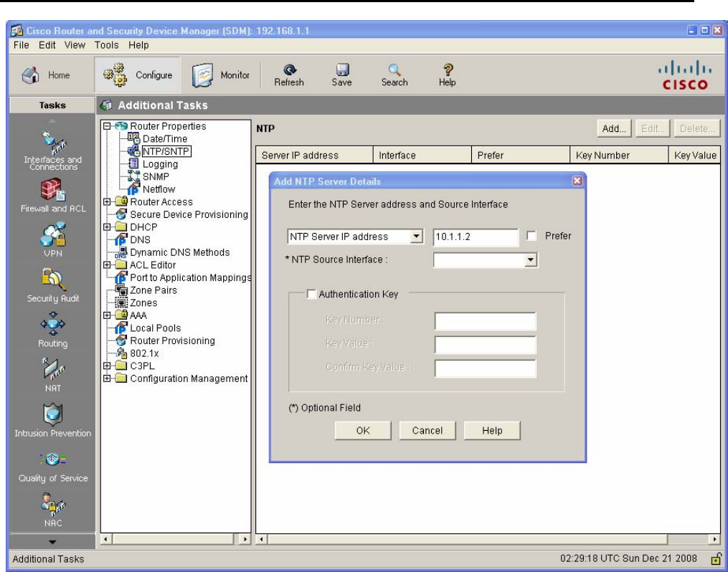This screenshot has width=728, height=572.
Task: Click the Key Number column header
Action: [619, 156]
